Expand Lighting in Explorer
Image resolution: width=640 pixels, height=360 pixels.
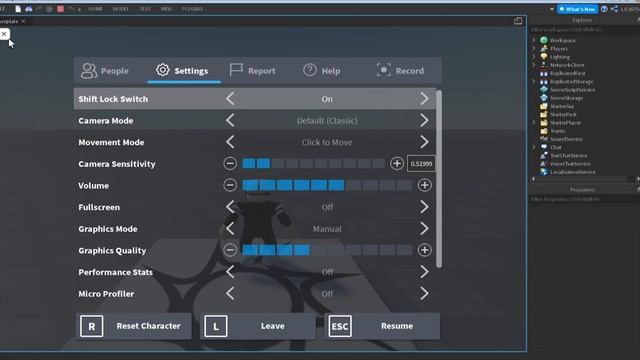[534, 56]
